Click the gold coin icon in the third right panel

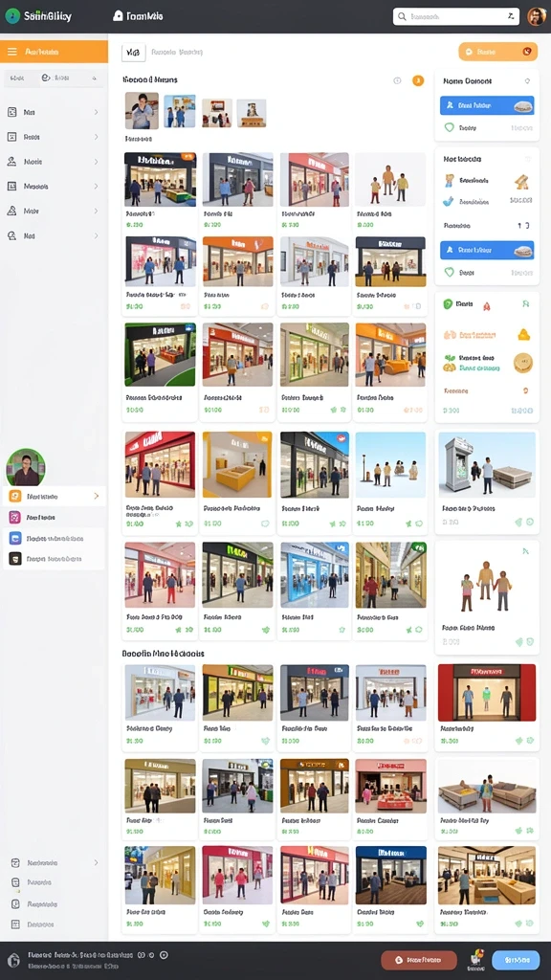click(523, 363)
